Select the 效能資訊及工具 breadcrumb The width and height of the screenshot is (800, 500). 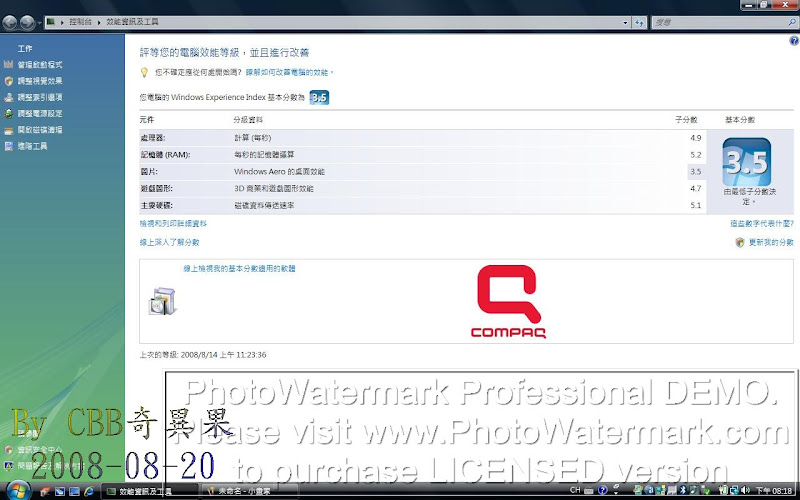pos(132,22)
